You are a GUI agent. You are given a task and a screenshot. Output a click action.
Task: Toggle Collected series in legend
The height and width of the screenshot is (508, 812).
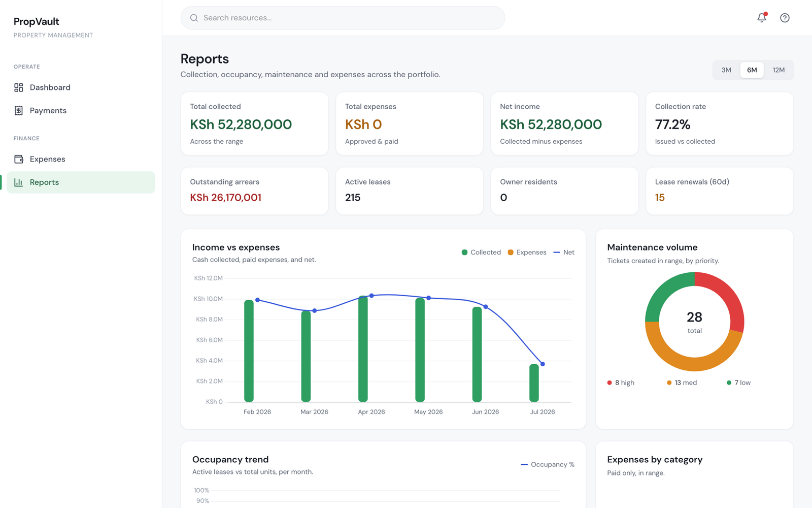[x=481, y=252]
